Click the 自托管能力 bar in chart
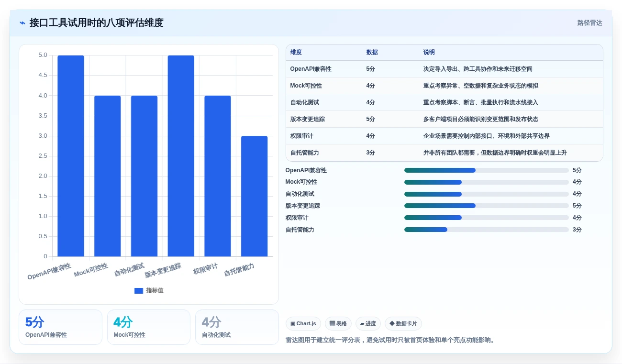The width and height of the screenshot is (622, 364). point(254,196)
